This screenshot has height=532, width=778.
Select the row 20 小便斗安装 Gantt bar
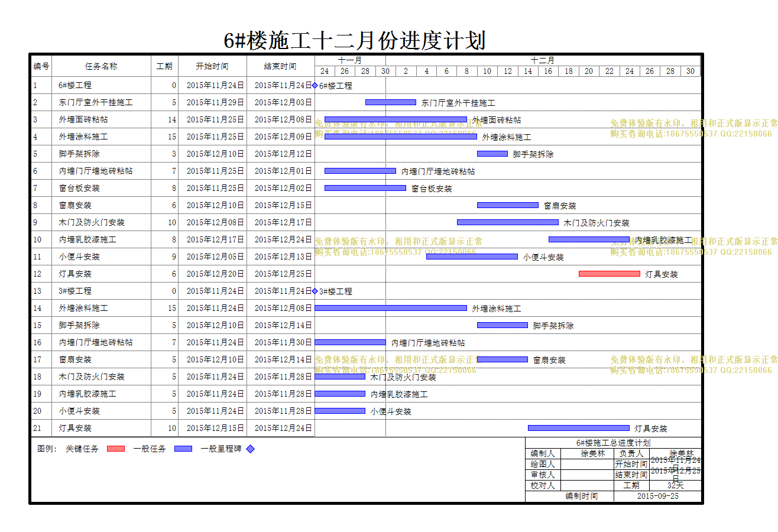coord(340,411)
